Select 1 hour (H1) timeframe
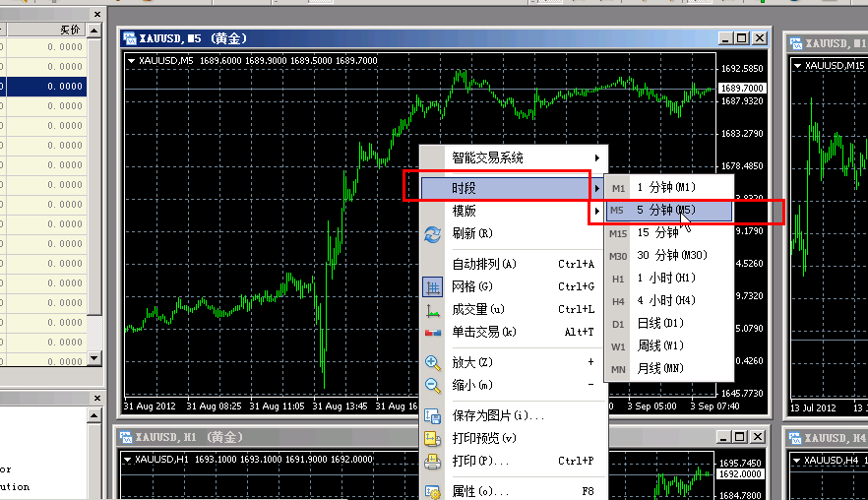This screenshot has width=868, height=500. 665,279
